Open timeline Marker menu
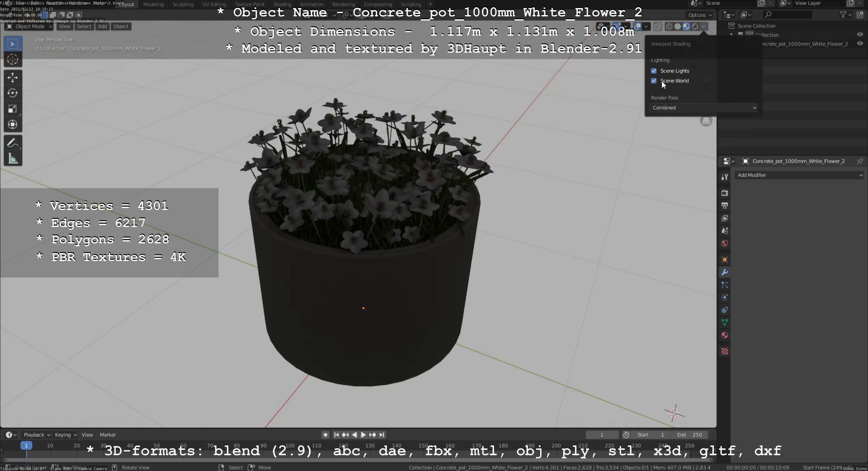 coord(107,435)
